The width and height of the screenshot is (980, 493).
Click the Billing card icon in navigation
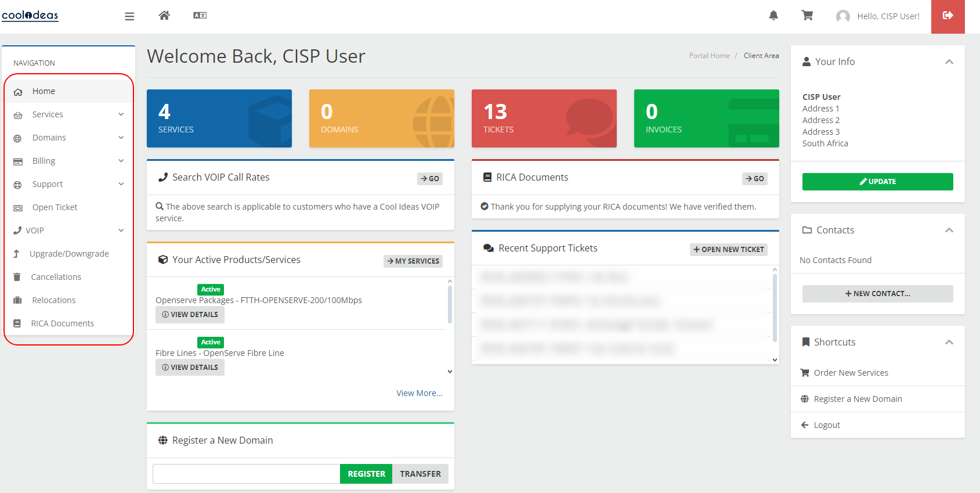click(x=18, y=161)
